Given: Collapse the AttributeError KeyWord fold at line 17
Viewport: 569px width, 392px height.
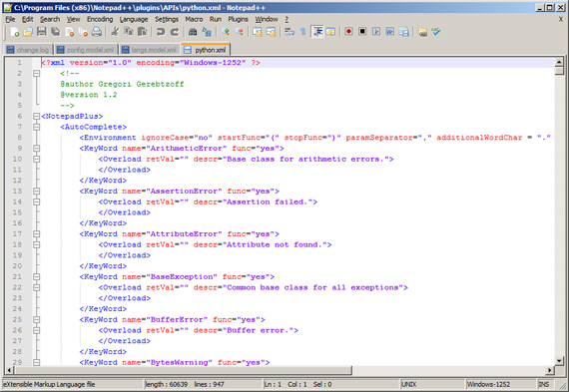Looking at the screenshot, I should point(36,233).
